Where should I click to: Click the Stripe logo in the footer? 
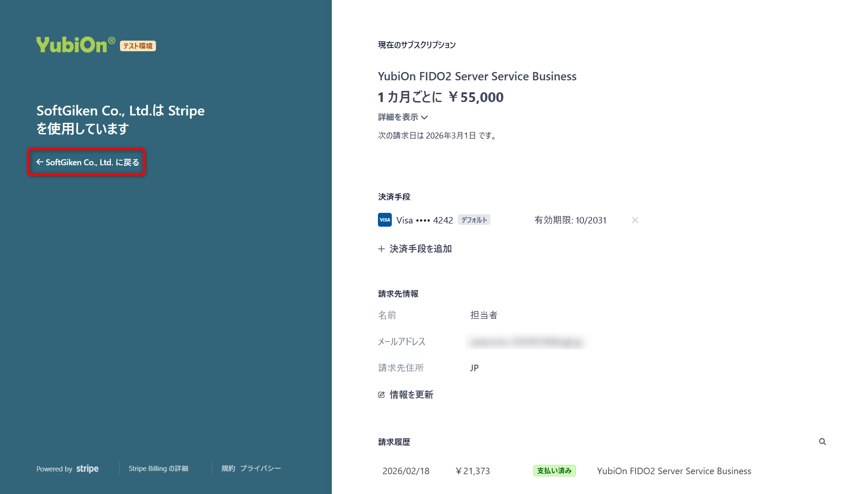(87, 469)
